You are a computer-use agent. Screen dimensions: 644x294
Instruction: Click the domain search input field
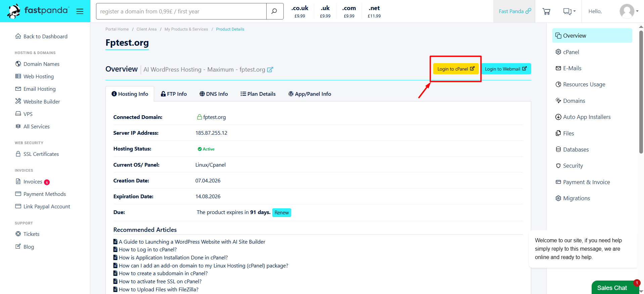tap(181, 11)
